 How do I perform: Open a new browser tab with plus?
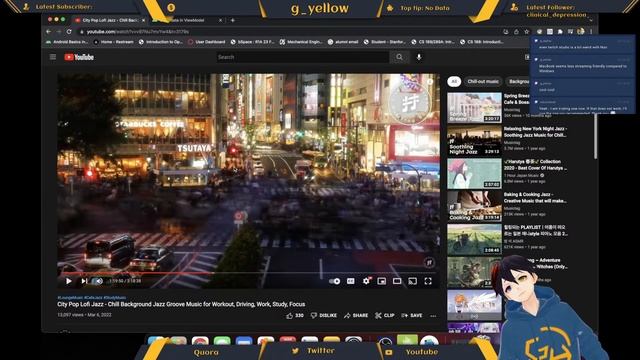pyautogui.click(x=233, y=20)
